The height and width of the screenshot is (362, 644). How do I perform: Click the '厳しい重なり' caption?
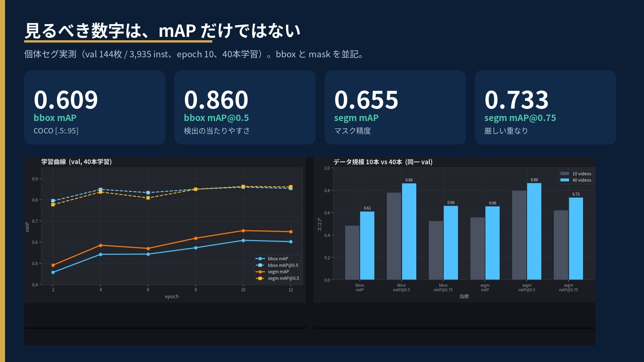pyautogui.click(x=506, y=131)
